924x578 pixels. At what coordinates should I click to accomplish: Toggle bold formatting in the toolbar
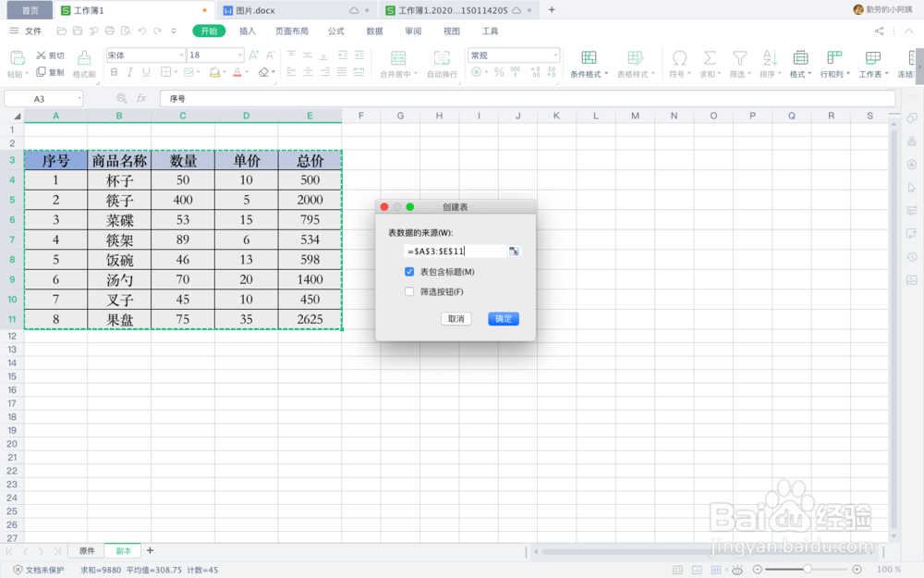click(114, 71)
